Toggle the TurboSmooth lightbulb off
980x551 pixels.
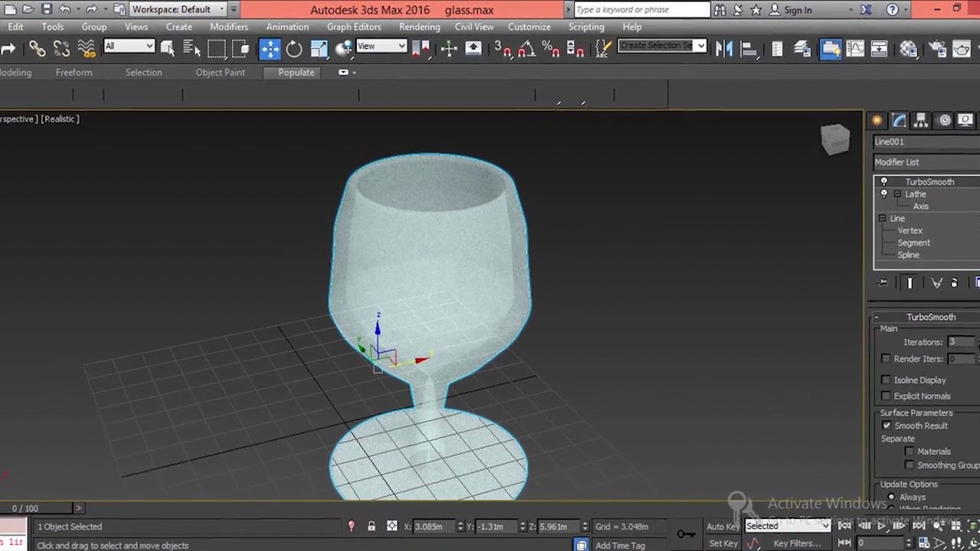(884, 181)
